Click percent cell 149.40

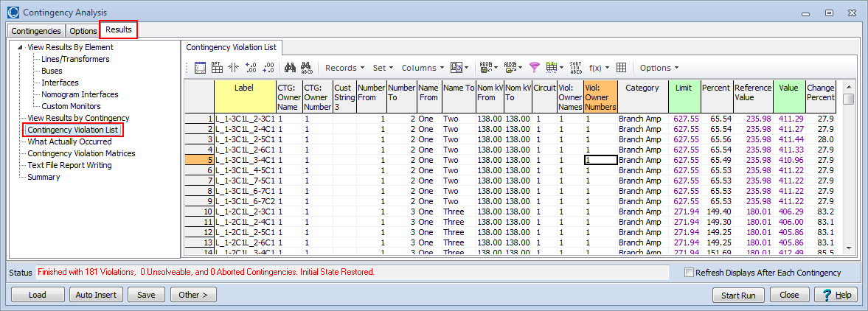[717, 212]
